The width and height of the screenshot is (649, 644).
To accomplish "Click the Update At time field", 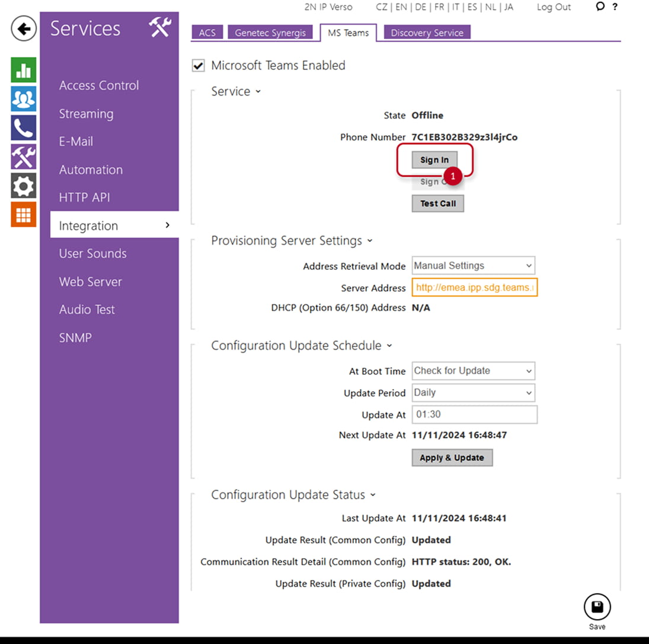I will pyautogui.click(x=474, y=415).
